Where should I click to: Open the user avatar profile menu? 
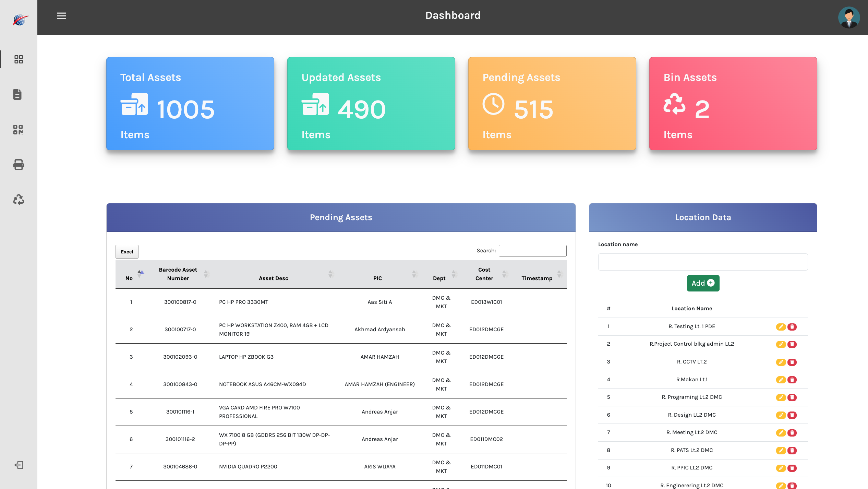(849, 17)
